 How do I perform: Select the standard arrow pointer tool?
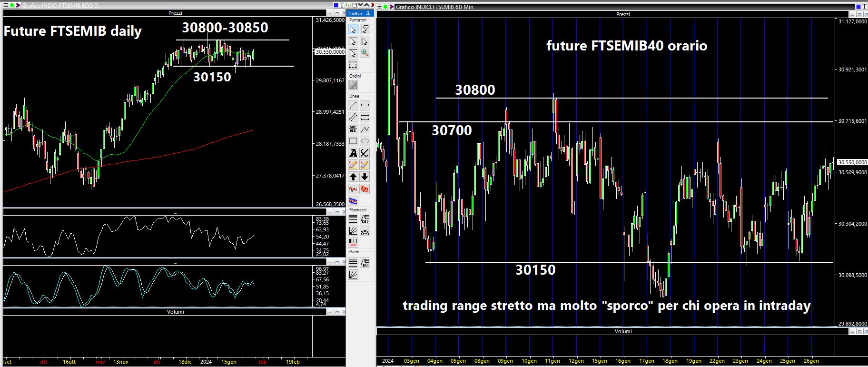[x=353, y=29]
